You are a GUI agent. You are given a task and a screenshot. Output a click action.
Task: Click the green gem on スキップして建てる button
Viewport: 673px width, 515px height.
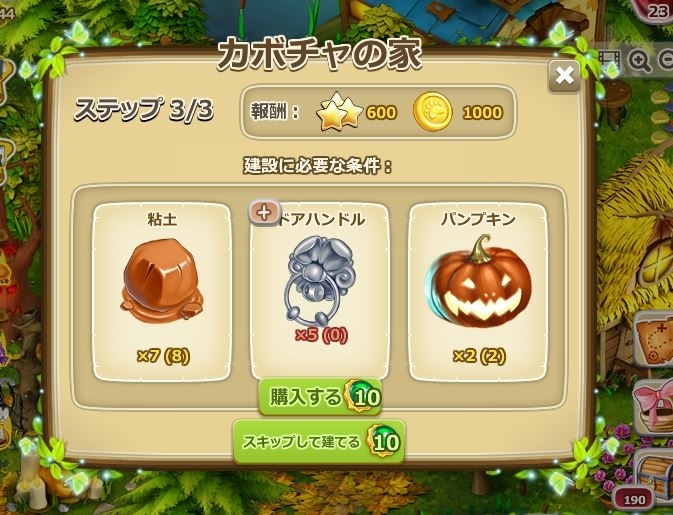pos(385,442)
